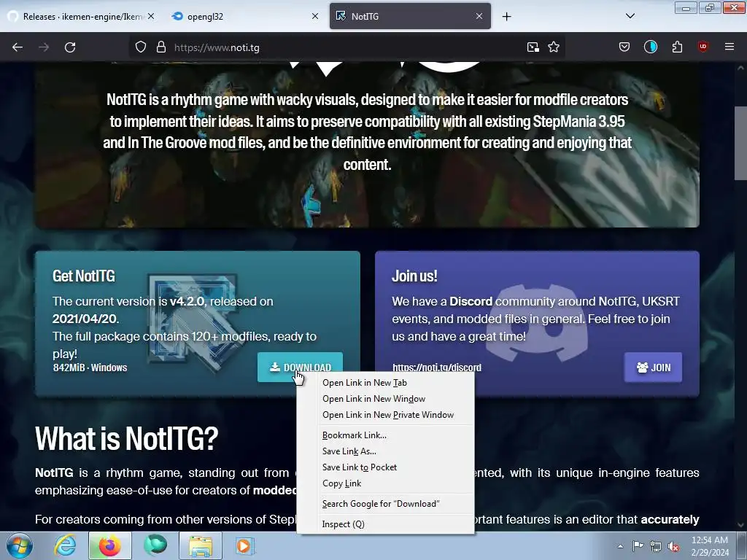The image size is (747, 560).
Task: Show hidden system tray icons
Action: [620, 546]
